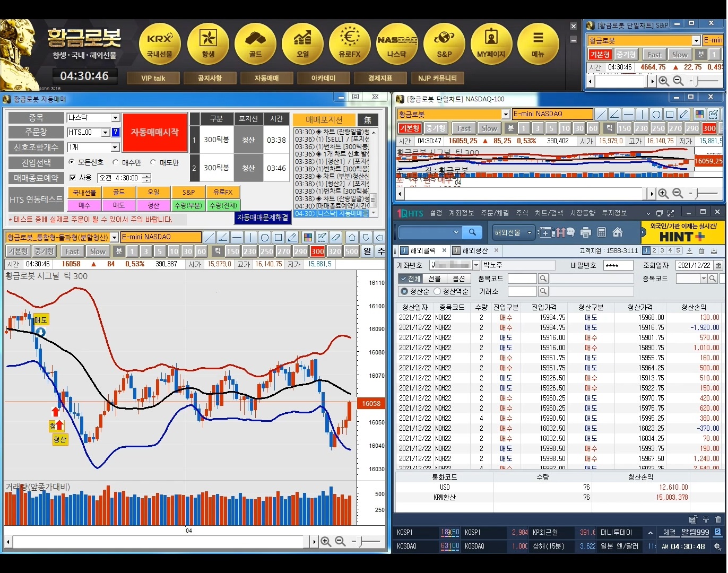Click up arrow icon in main chart toolbar
This screenshot has height=573, width=728.
pos(352,237)
